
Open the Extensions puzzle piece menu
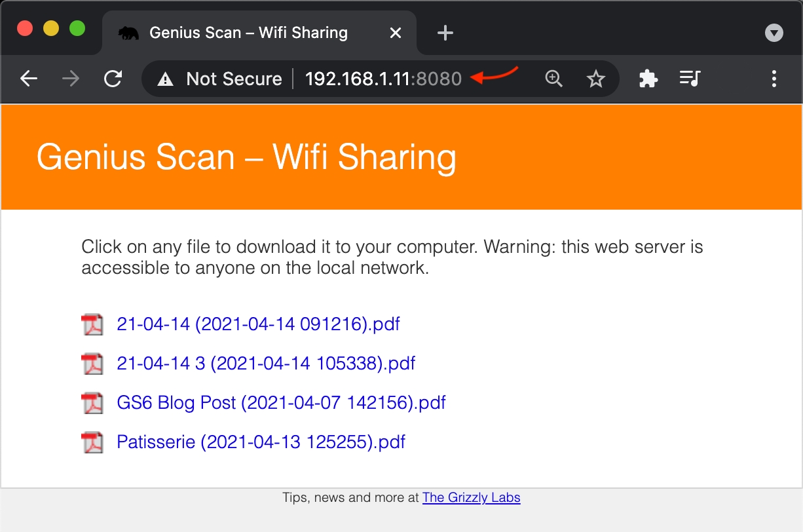tap(648, 79)
